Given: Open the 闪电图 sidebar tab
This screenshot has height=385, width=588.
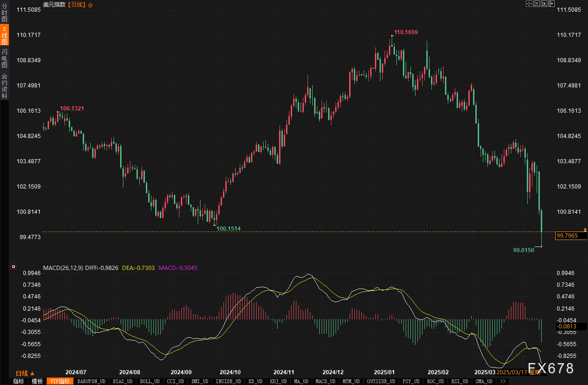Looking at the screenshot, I should tap(4, 58).
